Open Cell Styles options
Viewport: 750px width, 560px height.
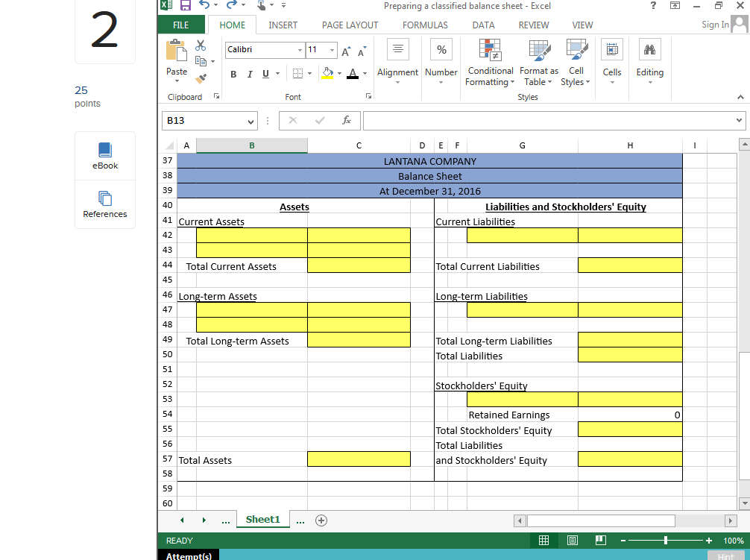576,63
